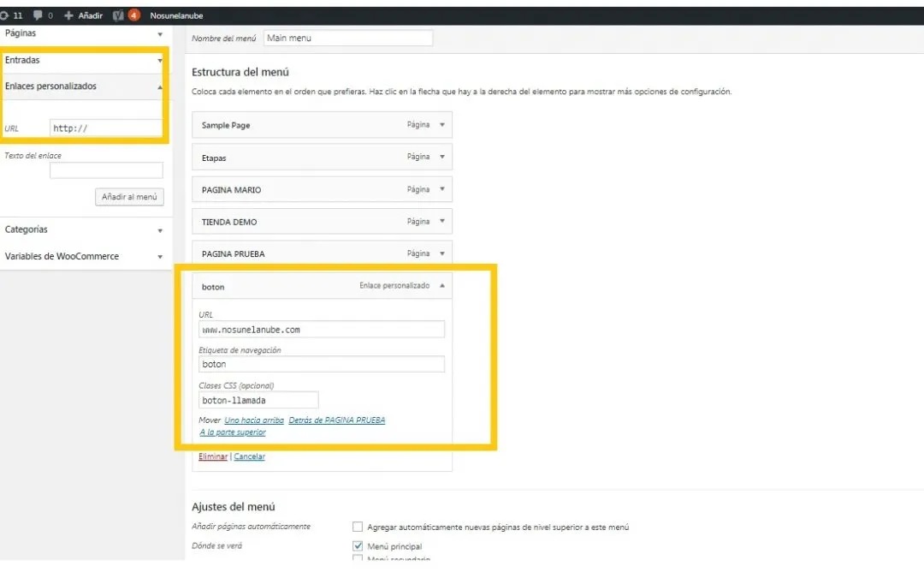Open Nosunelanube site menu in admin bar
The height and width of the screenshot is (578, 924).
(x=176, y=15)
